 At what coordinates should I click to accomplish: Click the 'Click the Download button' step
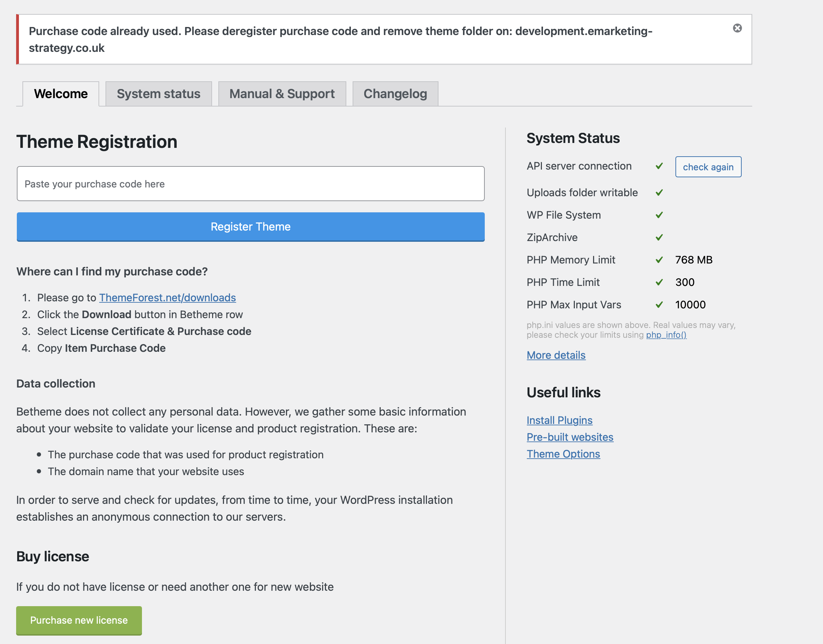coord(140,314)
